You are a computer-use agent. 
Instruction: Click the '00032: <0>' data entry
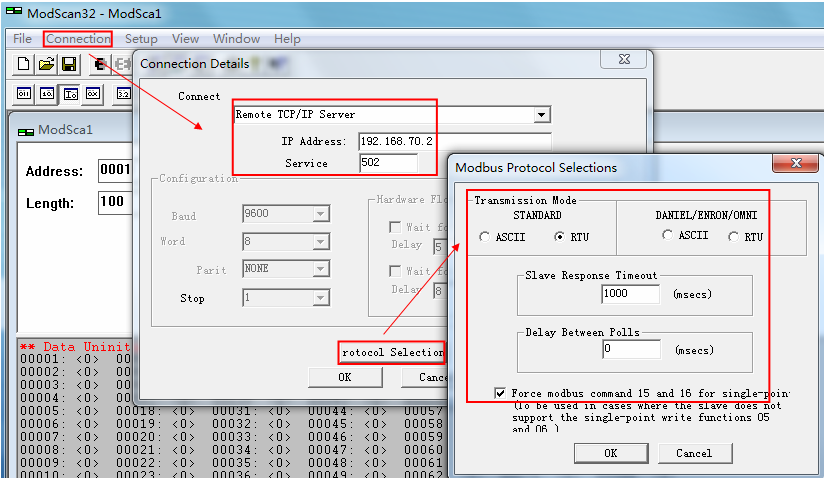pyautogui.click(x=251, y=424)
